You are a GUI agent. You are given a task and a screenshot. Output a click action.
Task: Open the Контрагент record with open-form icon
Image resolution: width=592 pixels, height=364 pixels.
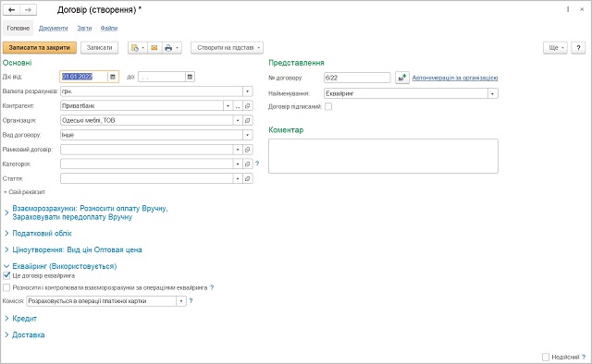pyautogui.click(x=248, y=106)
